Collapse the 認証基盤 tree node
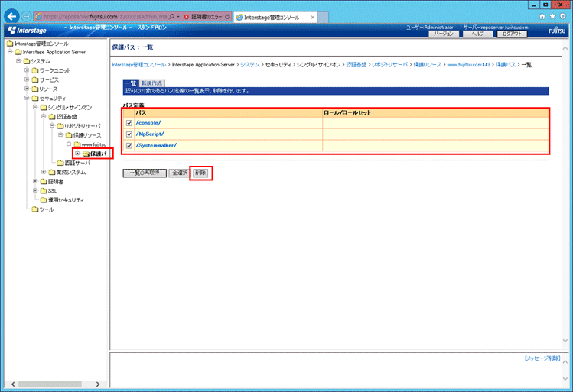The height and width of the screenshot is (392, 573). pyautogui.click(x=44, y=116)
